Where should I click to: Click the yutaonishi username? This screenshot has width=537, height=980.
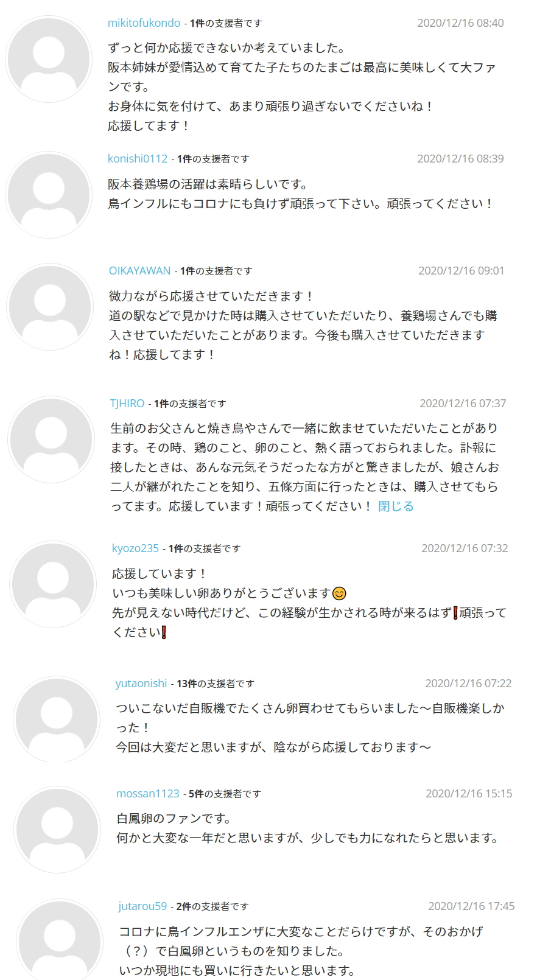(x=141, y=684)
